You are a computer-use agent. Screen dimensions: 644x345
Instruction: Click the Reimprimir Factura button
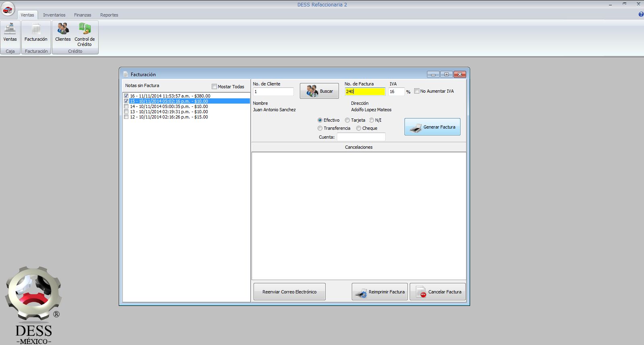coord(380,292)
